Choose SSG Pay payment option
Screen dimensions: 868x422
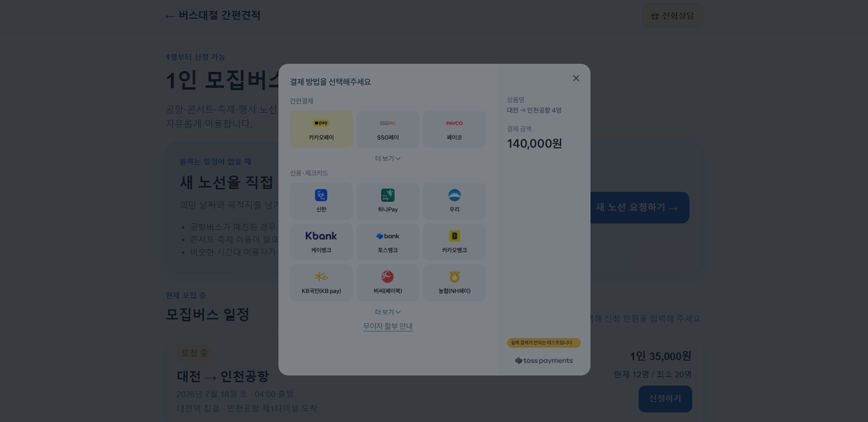point(388,129)
